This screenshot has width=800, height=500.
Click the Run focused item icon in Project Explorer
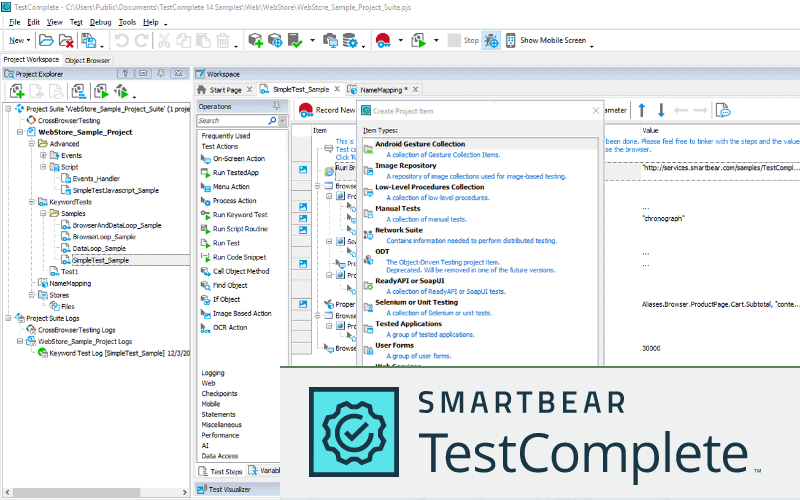[x=102, y=92]
